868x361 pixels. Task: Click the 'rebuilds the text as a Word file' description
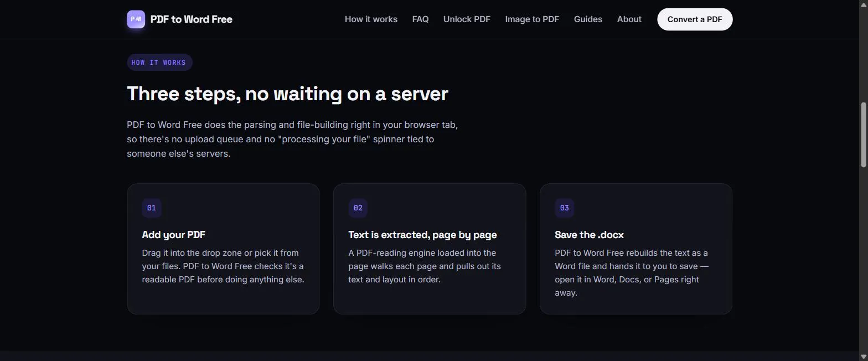632,273
